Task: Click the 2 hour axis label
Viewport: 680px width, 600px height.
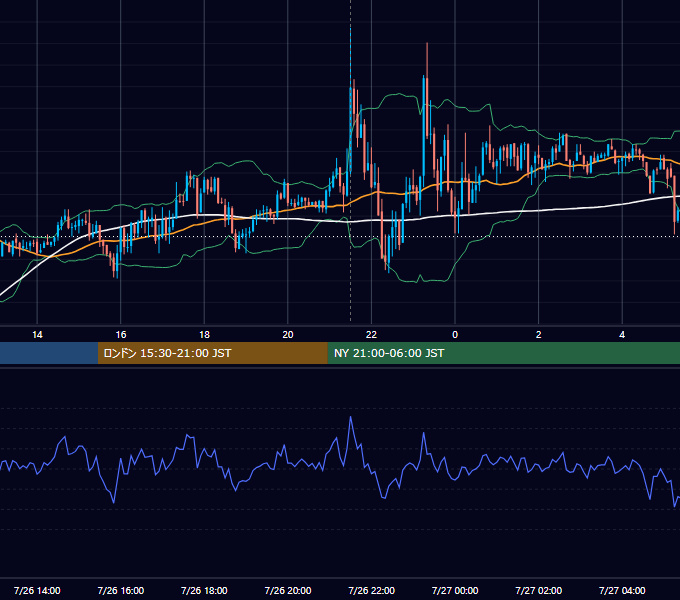Action: tap(539, 335)
